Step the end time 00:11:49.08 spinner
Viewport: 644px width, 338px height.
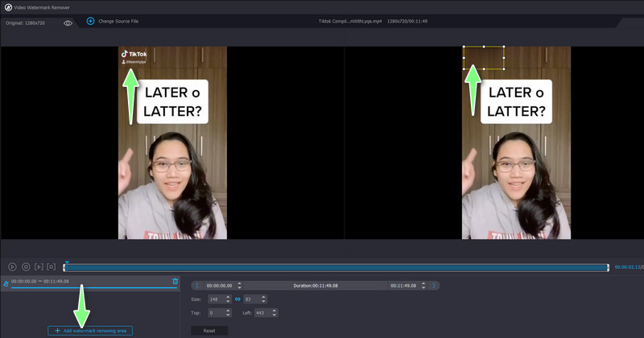424,286
